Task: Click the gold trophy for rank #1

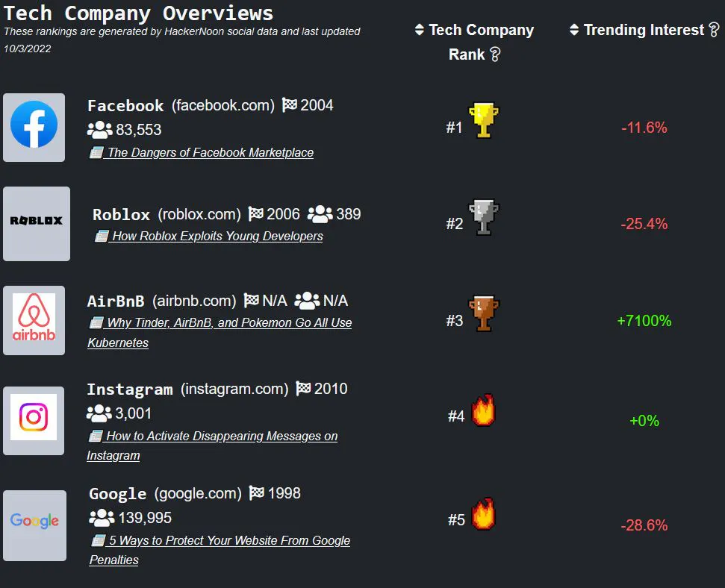Action: pyautogui.click(x=484, y=121)
